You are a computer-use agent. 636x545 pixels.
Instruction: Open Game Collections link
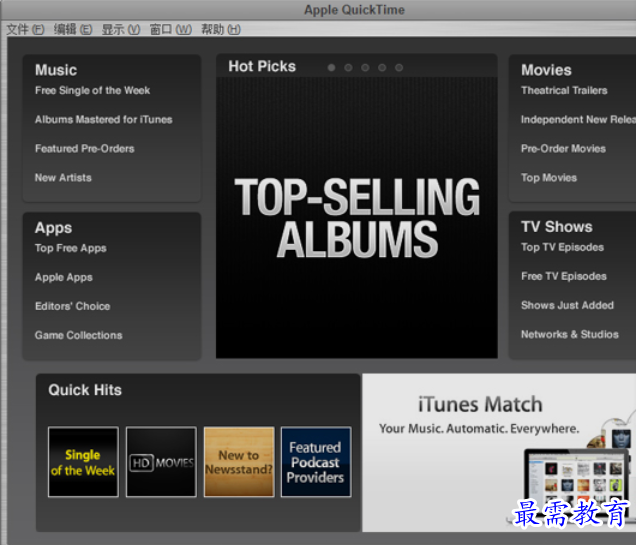79,335
